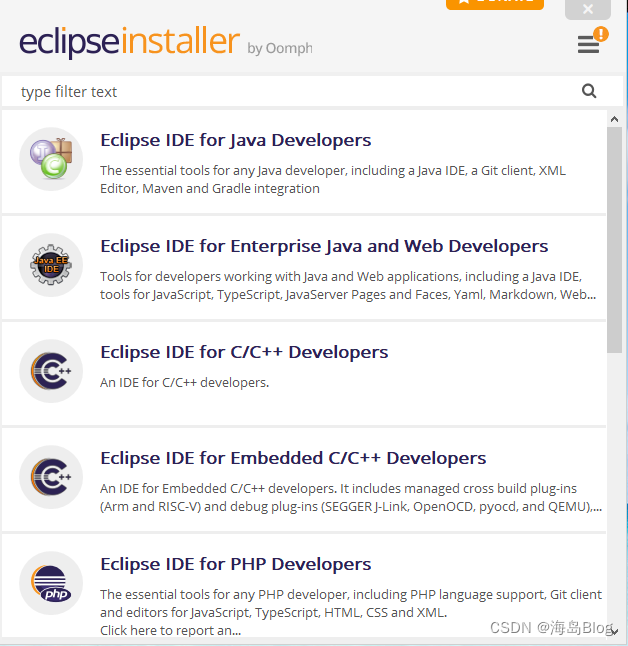This screenshot has width=628, height=646.
Task: Select Eclipse IDE for Java Developers title
Action: point(236,140)
